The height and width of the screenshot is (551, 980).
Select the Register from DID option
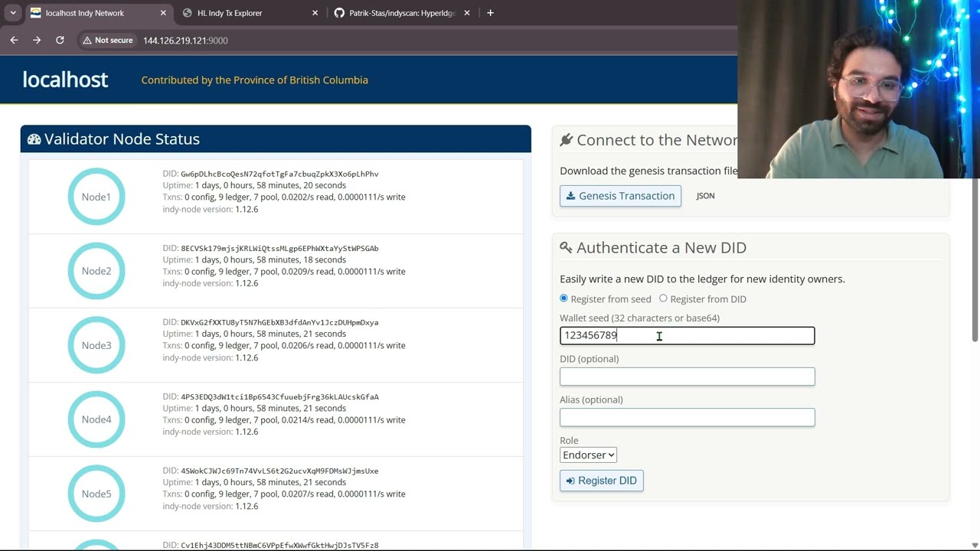point(663,298)
